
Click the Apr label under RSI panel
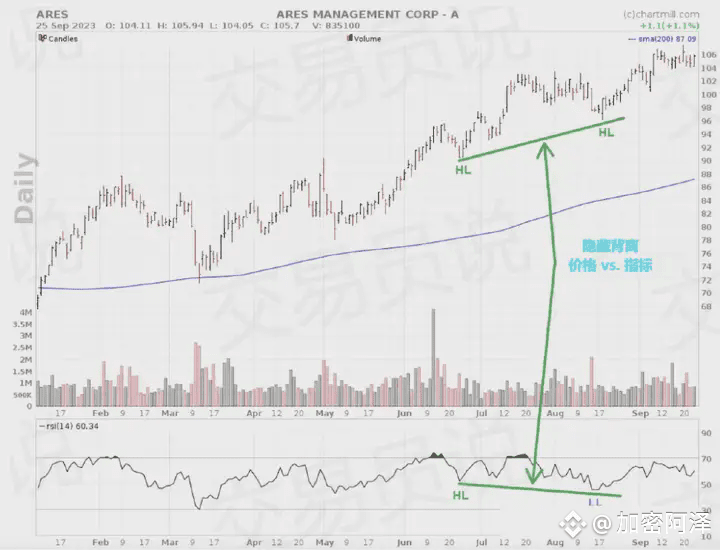pyautogui.click(x=254, y=542)
